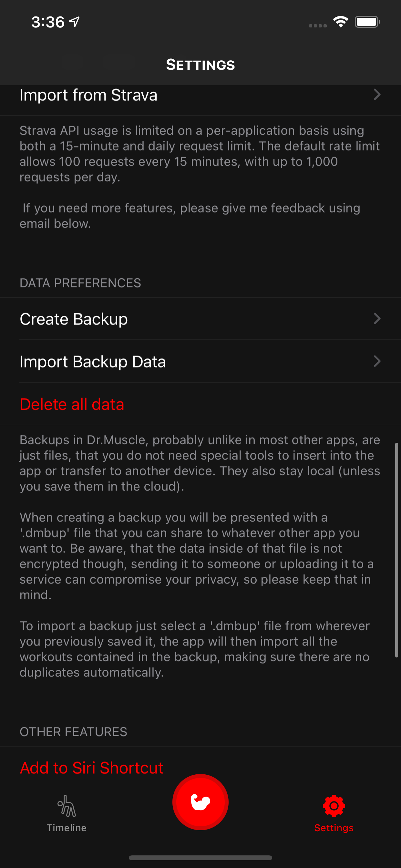Tap the cellular signal dots

click(x=318, y=26)
